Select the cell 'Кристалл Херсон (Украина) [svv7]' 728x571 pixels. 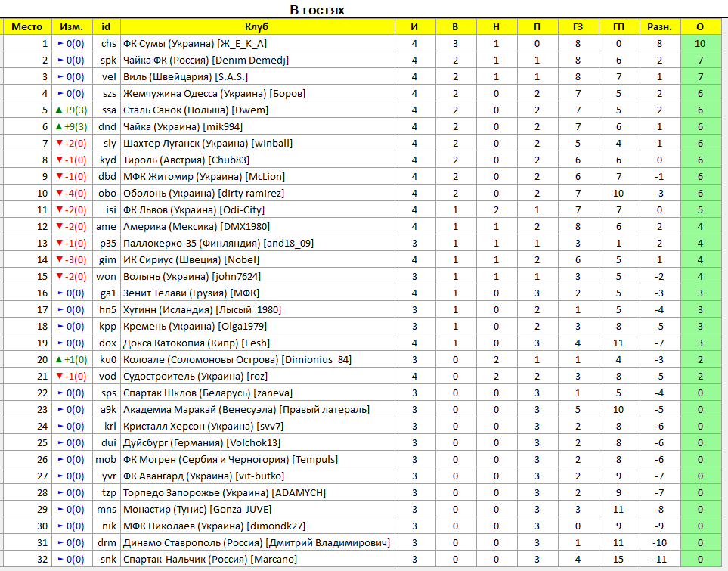(258, 427)
